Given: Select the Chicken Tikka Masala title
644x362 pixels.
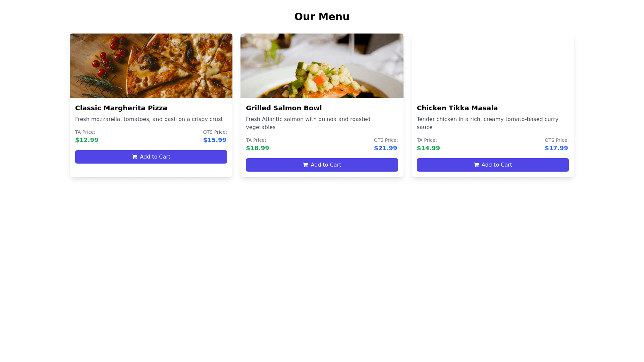Looking at the screenshot, I should click(457, 108).
